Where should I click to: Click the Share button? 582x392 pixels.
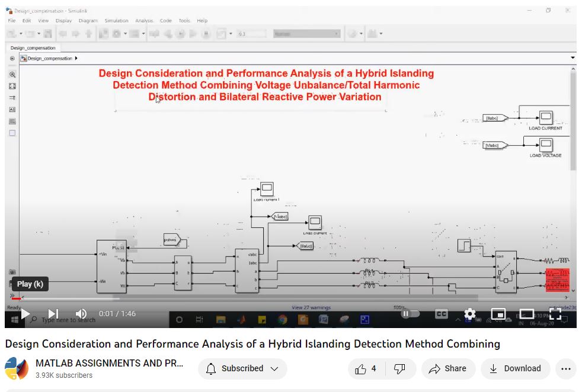(x=448, y=369)
